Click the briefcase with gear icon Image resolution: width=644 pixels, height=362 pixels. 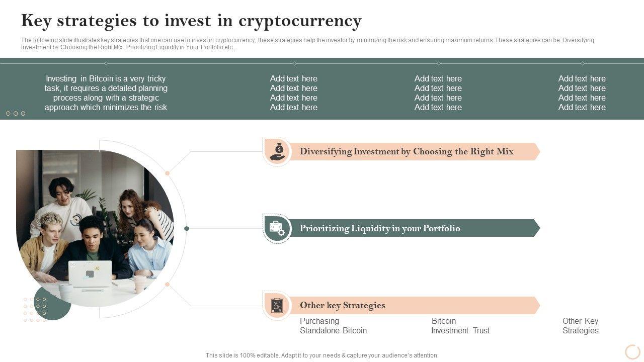coord(277,228)
